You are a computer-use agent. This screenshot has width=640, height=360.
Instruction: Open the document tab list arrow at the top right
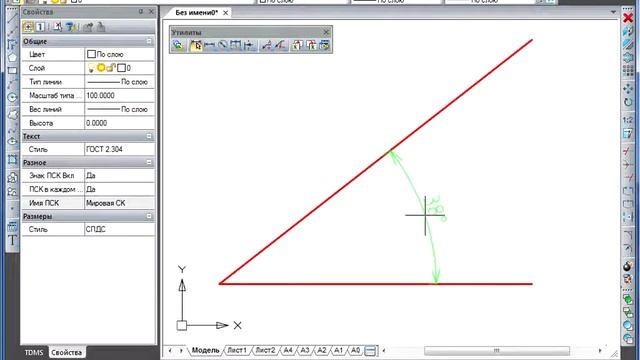[613, 12]
